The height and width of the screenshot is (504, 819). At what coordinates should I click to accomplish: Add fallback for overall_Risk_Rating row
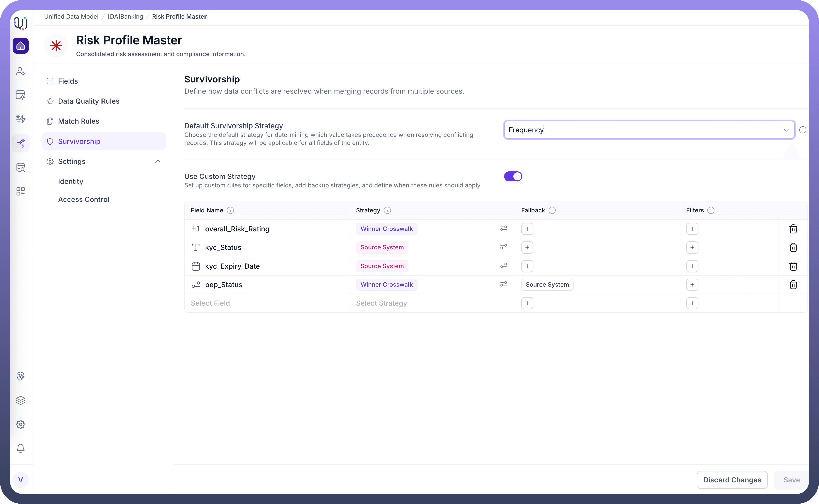pyautogui.click(x=527, y=229)
